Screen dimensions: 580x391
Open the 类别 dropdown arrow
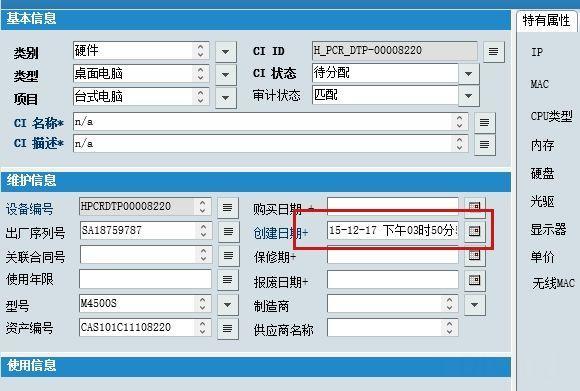click(x=226, y=51)
